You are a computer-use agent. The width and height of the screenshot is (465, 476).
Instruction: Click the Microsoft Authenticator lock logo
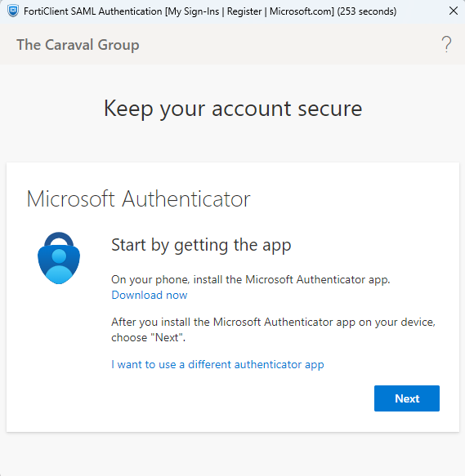click(x=59, y=258)
